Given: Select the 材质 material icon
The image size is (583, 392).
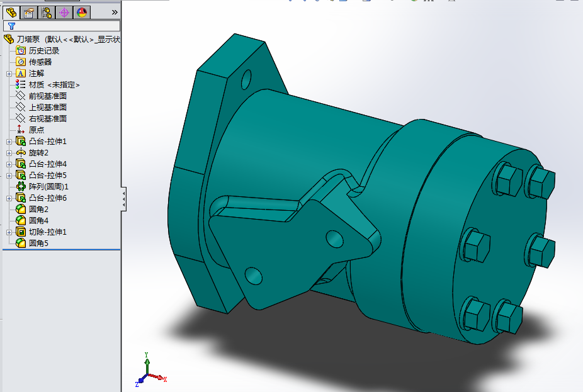Looking at the screenshot, I should [20, 84].
